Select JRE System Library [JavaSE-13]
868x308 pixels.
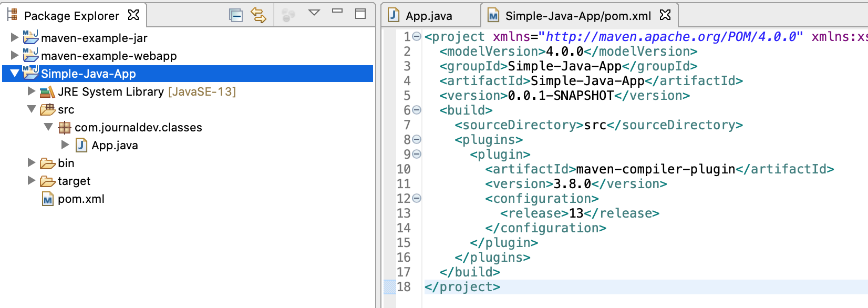147,91
